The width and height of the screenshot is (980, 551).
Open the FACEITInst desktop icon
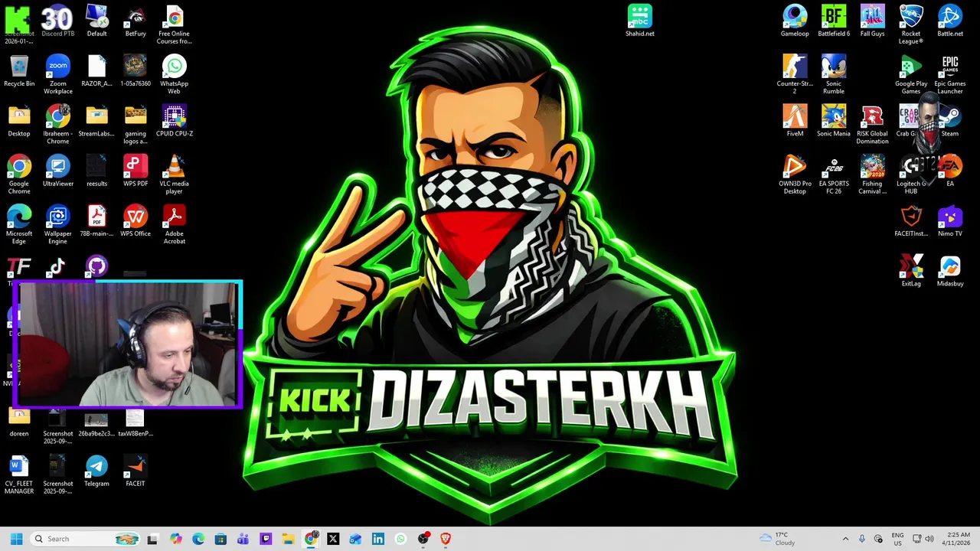pos(911,220)
